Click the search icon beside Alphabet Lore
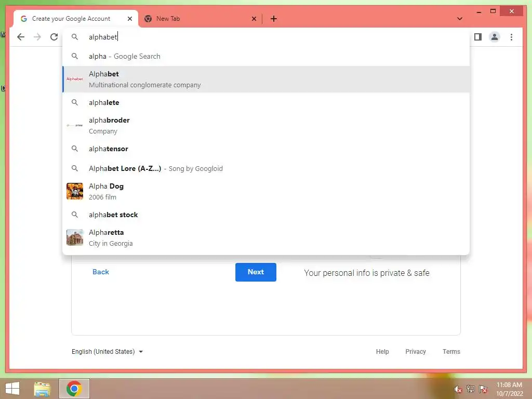 (x=75, y=168)
